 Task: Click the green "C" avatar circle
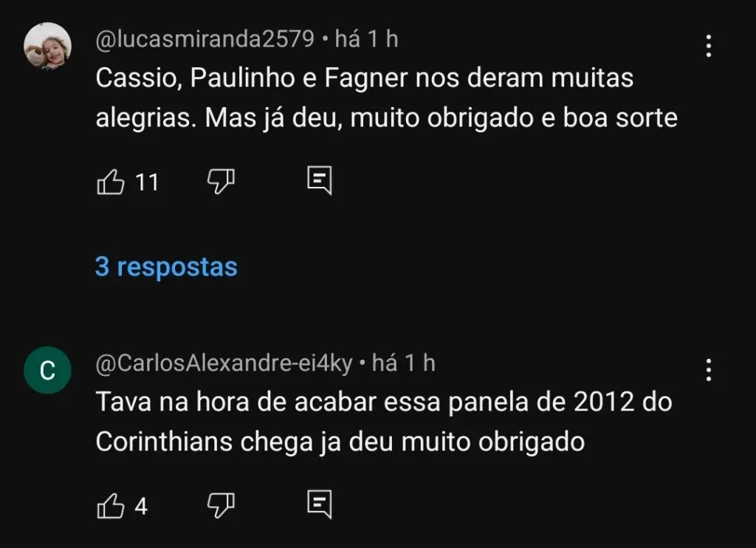tap(47, 371)
